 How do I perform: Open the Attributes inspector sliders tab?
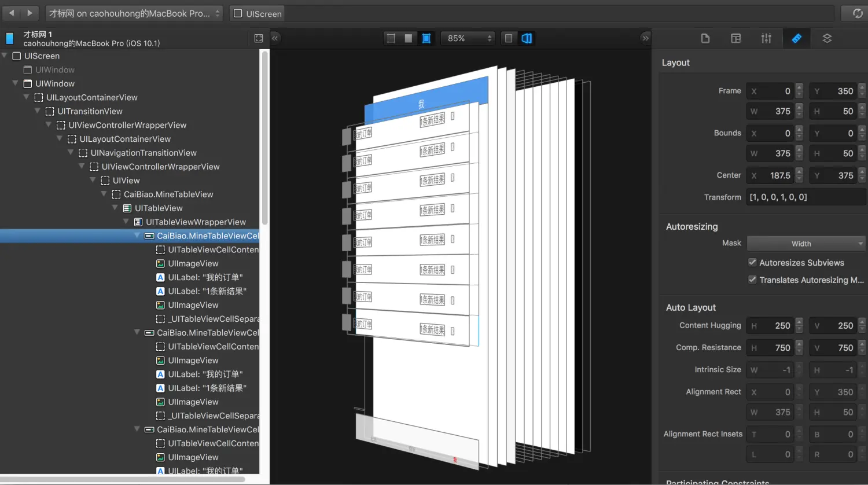766,38
